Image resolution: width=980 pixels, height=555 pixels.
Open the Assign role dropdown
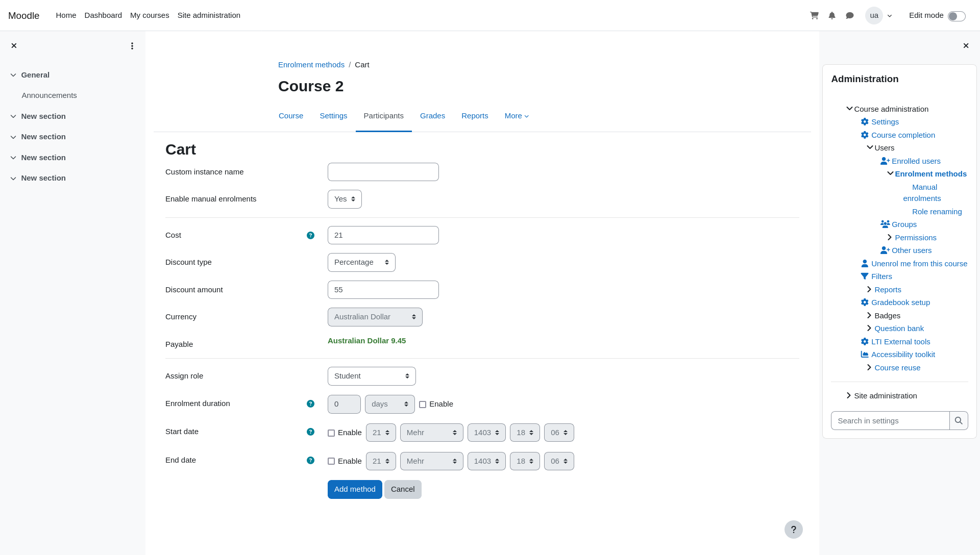click(x=372, y=376)
